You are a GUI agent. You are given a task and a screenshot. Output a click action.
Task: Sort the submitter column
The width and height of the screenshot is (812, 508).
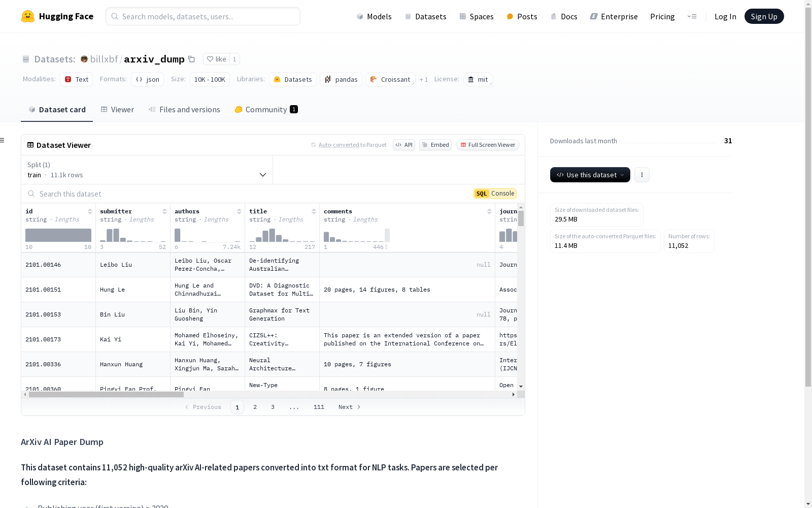pos(164,211)
